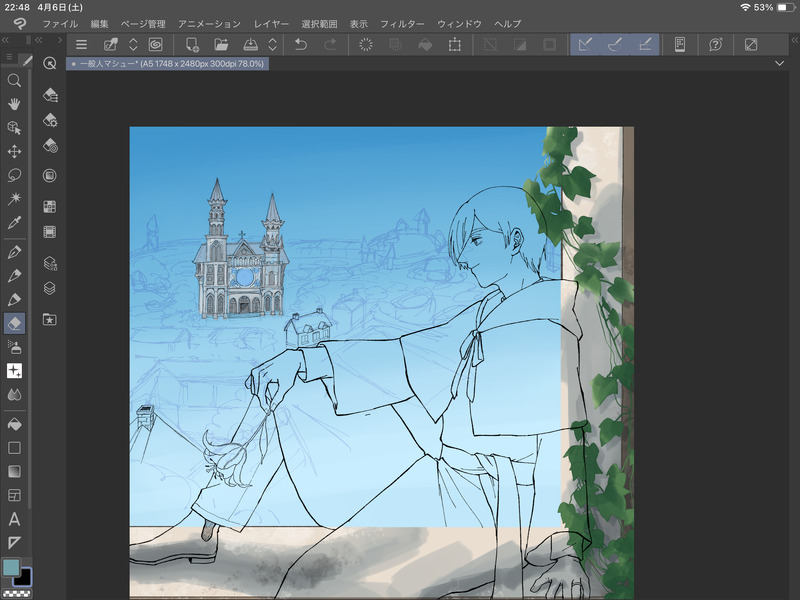Select the Fill bucket tool
The width and height of the screenshot is (800, 600).
[14, 423]
